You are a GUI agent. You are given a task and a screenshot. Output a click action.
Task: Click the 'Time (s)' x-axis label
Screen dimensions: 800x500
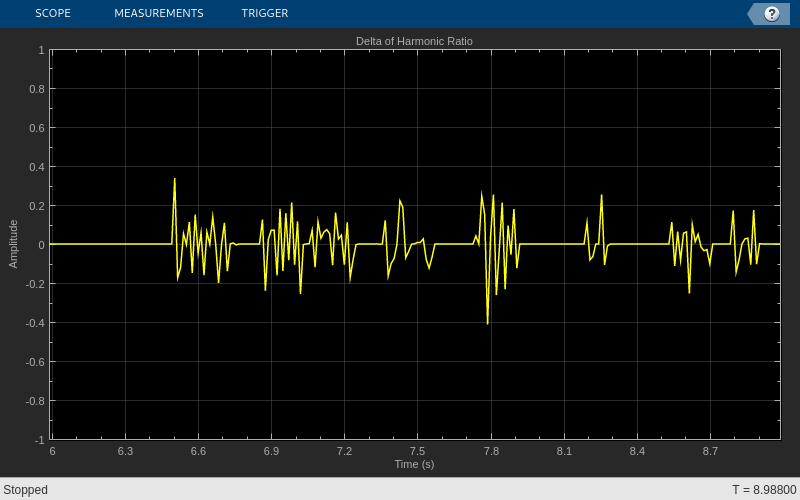(x=414, y=464)
